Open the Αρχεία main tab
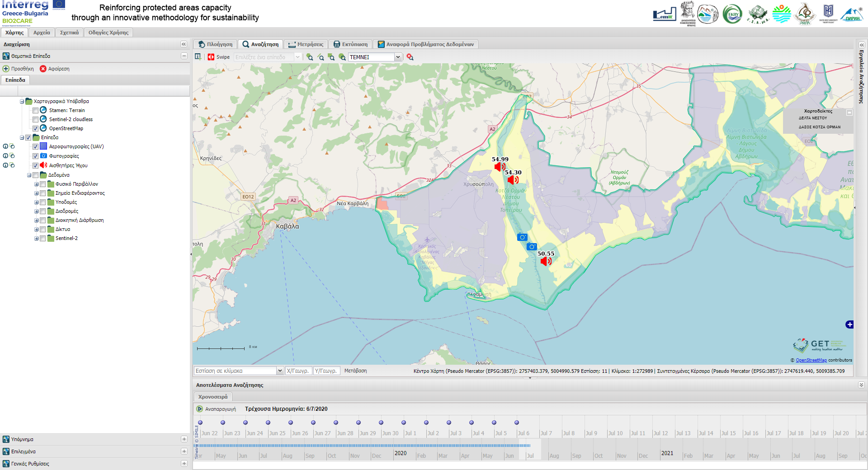Viewport: 868px width, 470px height. 42,33
